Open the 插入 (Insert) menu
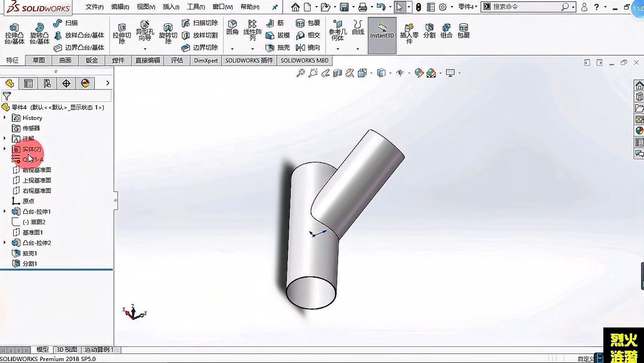The width and height of the screenshot is (644, 363). [x=169, y=7]
